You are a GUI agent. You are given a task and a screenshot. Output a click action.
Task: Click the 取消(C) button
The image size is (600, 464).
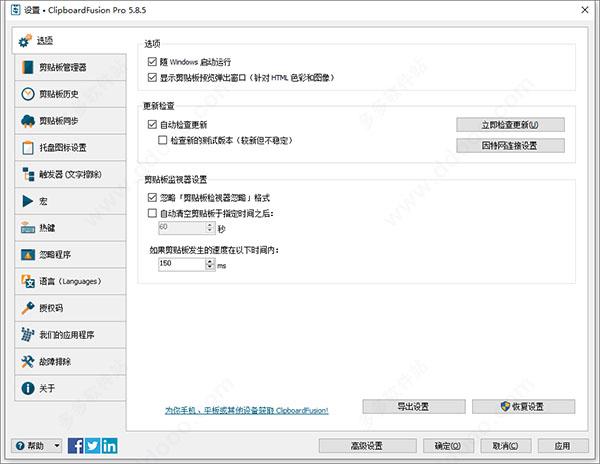[505, 446]
